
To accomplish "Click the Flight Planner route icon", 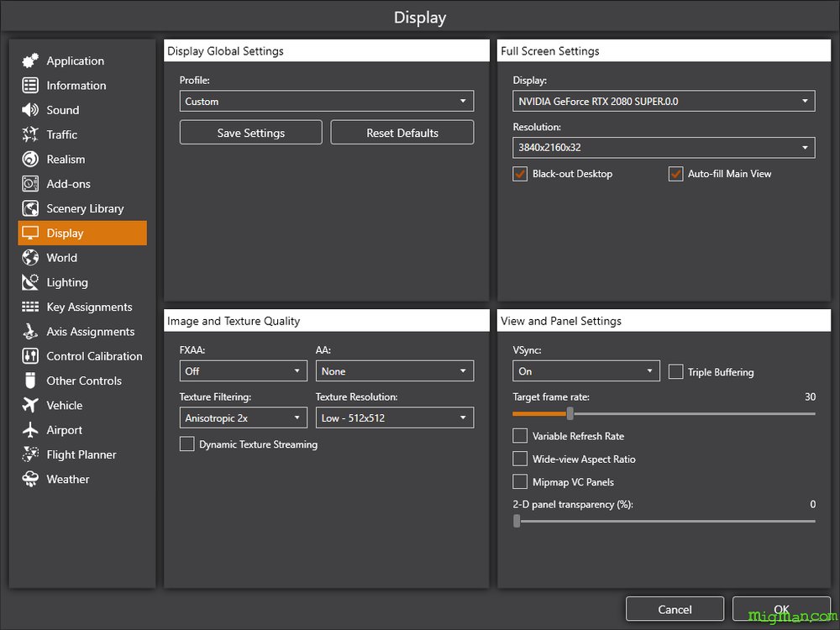I will (x=30, y=454).
